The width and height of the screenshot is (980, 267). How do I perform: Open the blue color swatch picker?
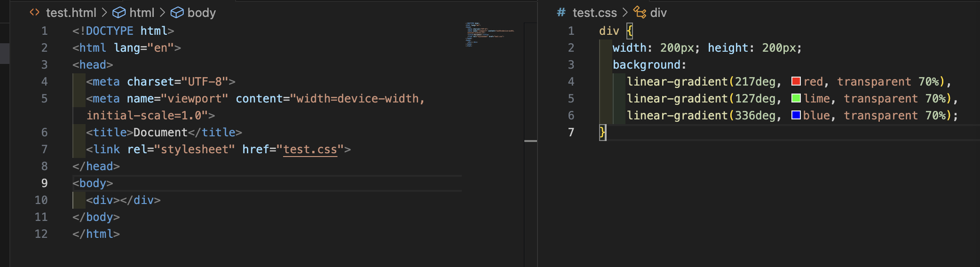click(796, 115)
